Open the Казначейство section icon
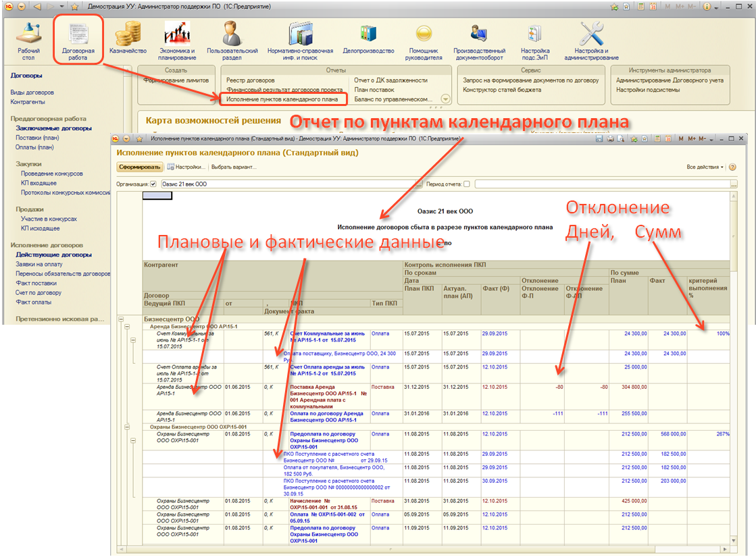The height and width of the screenshot is (557, 756). click(x=128, y=40)
